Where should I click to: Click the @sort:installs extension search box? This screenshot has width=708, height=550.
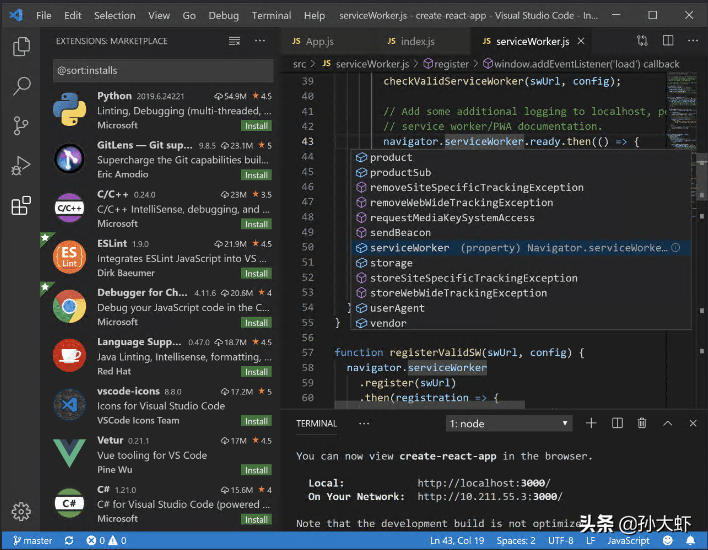click(x=162, y=72)
